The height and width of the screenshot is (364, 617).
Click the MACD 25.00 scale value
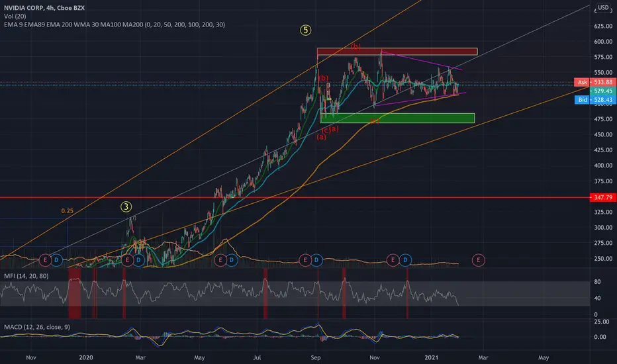tap(602, 322)
